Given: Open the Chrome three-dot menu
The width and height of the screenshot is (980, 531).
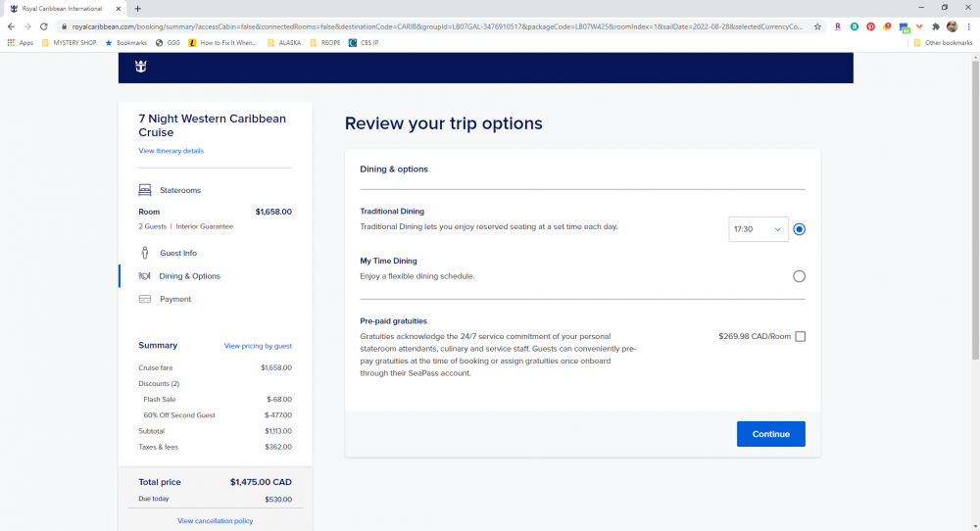Looking at the screenshot, I should pos(969,26).
